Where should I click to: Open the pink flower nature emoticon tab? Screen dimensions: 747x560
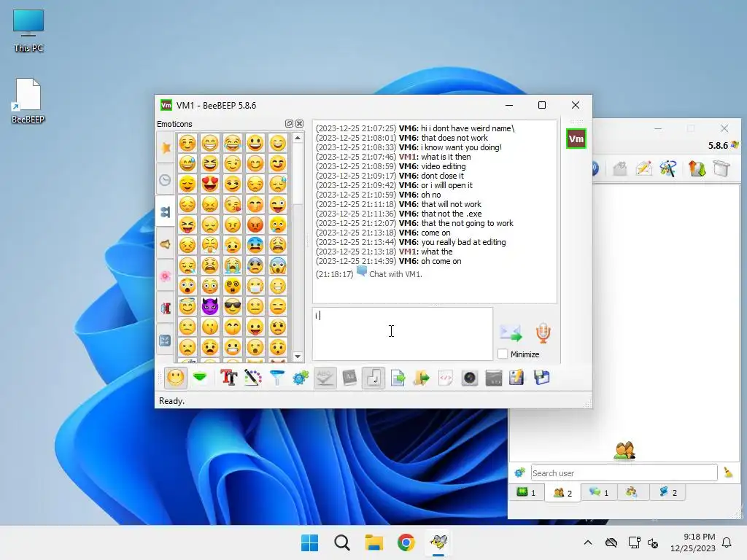tap(166, 276)
